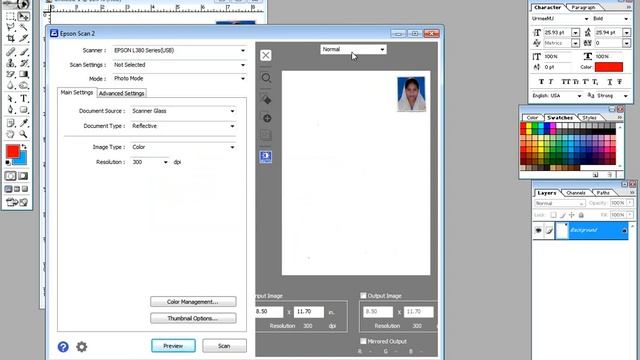Open Thumbnail Options

click(193, 318)
